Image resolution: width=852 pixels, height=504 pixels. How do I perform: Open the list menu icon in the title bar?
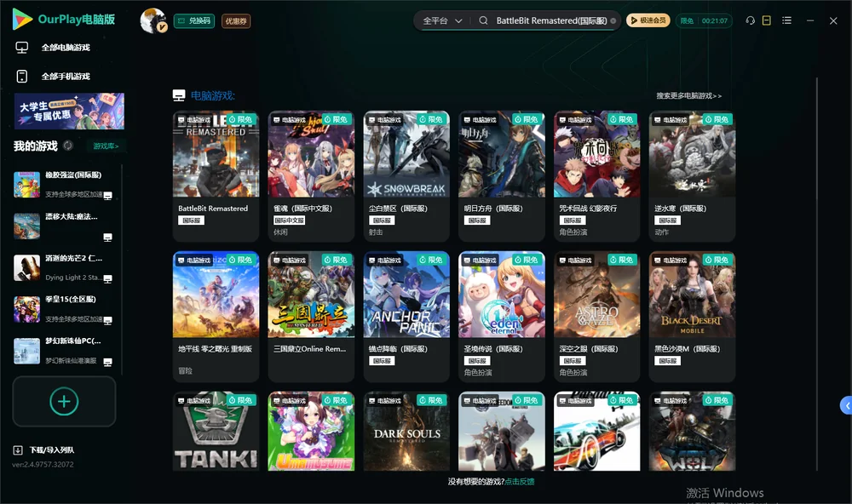point(786,20)
